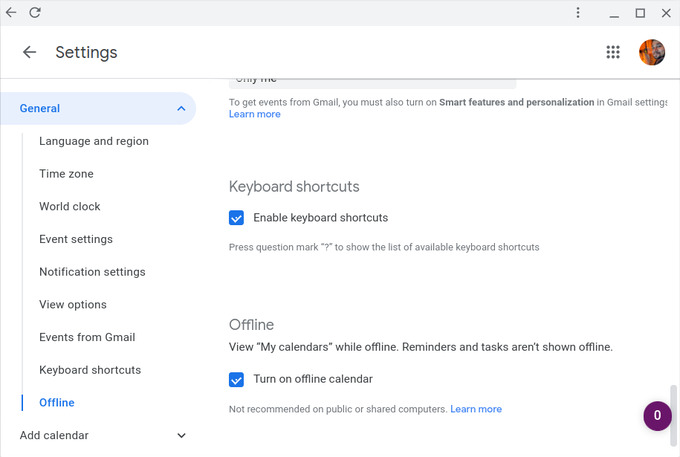
Task: Maximize the window
Action: pos(640,13)
